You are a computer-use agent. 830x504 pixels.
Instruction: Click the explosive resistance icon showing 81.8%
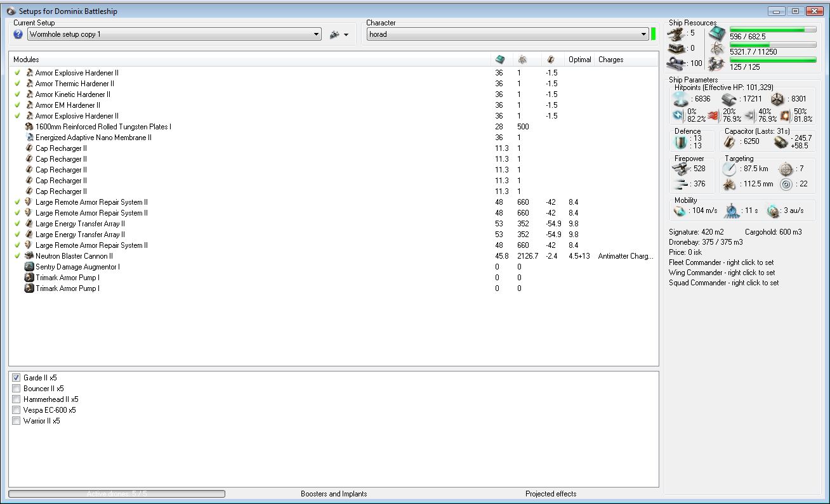point(784,115)
